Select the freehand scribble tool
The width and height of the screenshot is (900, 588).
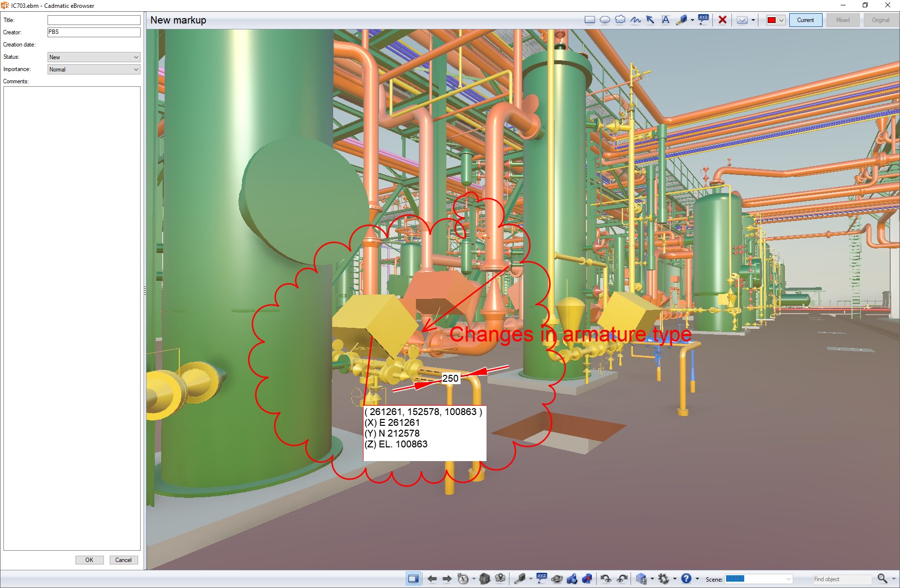click(635, 20)
